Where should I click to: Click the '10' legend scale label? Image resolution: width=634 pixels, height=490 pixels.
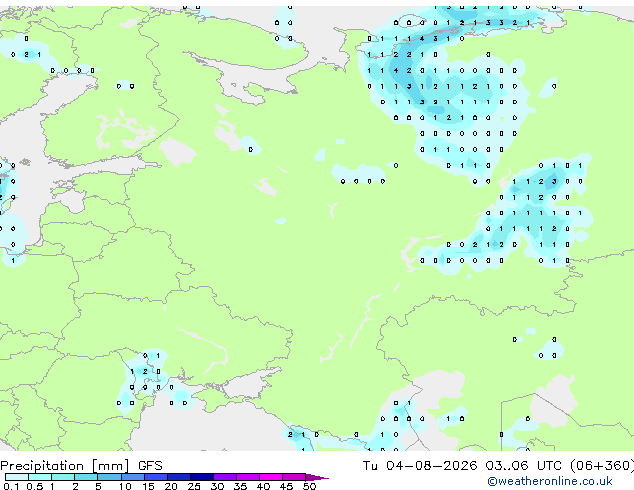pos(125,486)
